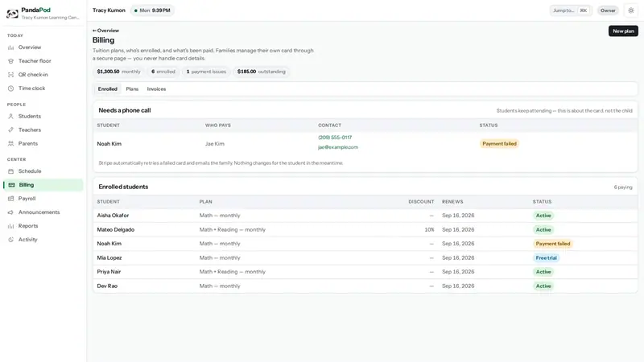
Task: Click the PandaPod panda logo
Action: tap(12, 14)
